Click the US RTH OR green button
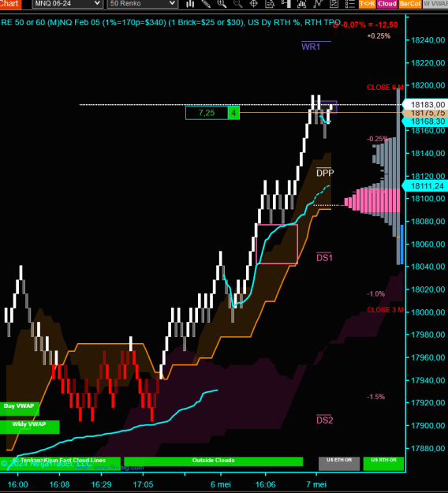448x493 pixels. (383, 464)
